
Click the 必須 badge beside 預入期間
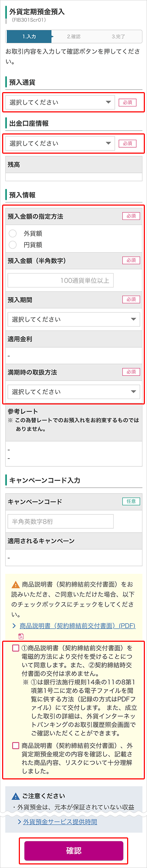pos(131,300)
